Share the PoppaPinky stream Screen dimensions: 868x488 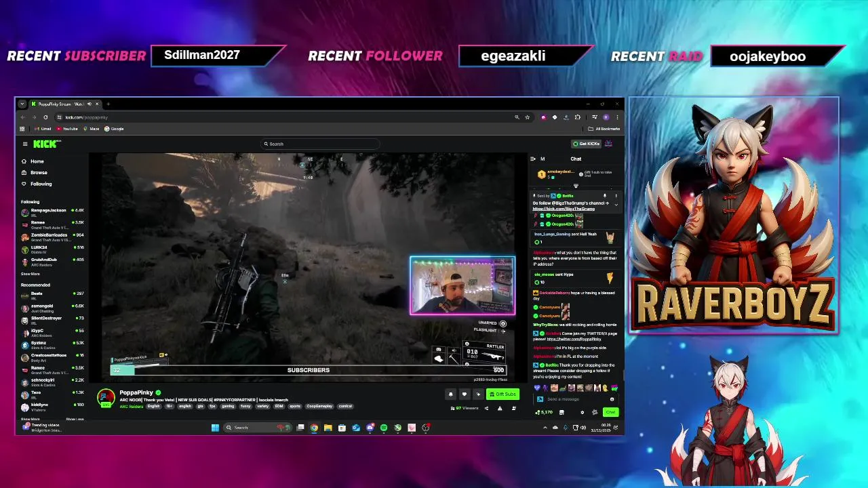(x=486, y=408)
